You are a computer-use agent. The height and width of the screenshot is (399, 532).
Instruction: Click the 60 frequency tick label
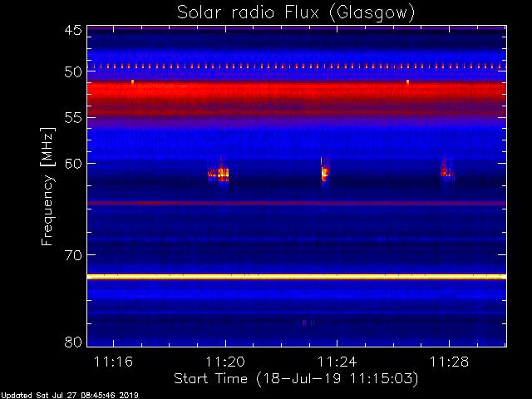(73, 164)
